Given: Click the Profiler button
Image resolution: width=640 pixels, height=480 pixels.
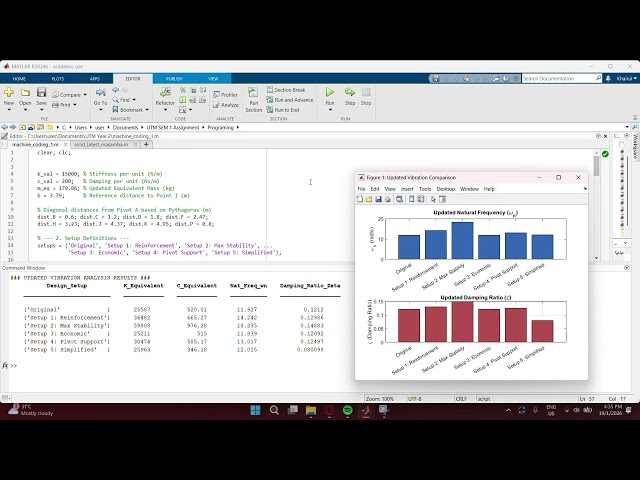Looking at the screenshot, I should coord(225,95).
